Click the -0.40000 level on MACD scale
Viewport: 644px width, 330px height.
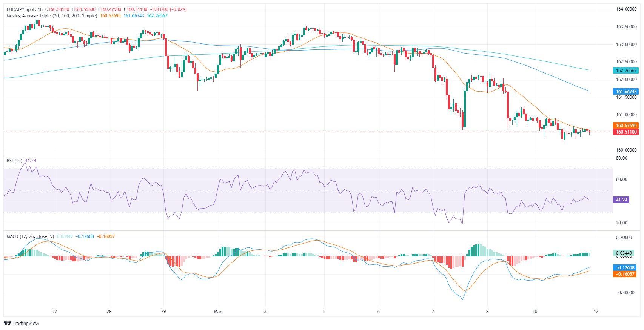625,293
